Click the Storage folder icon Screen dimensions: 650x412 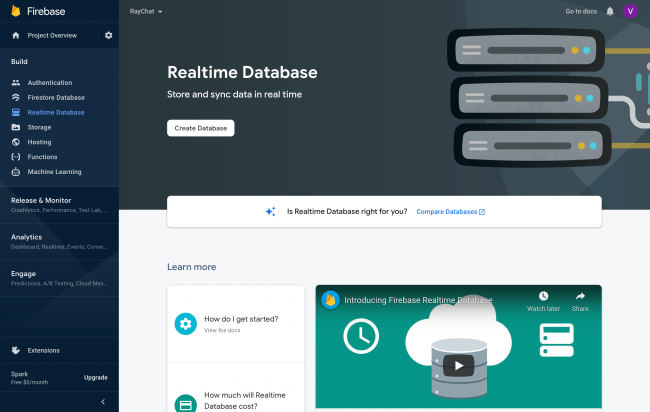16,127
